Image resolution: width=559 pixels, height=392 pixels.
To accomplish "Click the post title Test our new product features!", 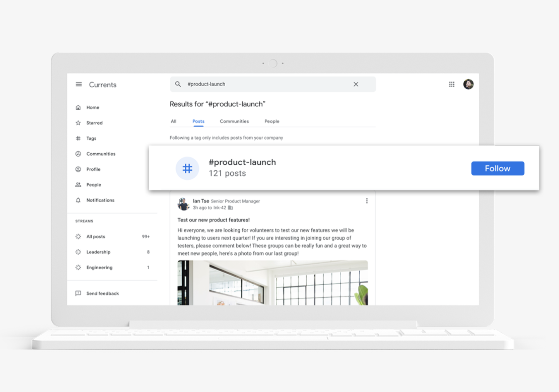I will (214, 220).
